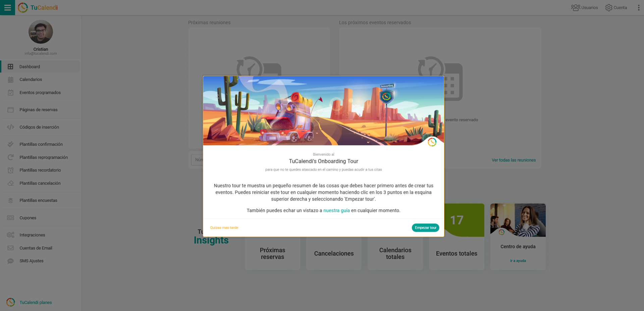Click Los próximos eventos reservados heading
644x311 pixels.
coord(375,23)
